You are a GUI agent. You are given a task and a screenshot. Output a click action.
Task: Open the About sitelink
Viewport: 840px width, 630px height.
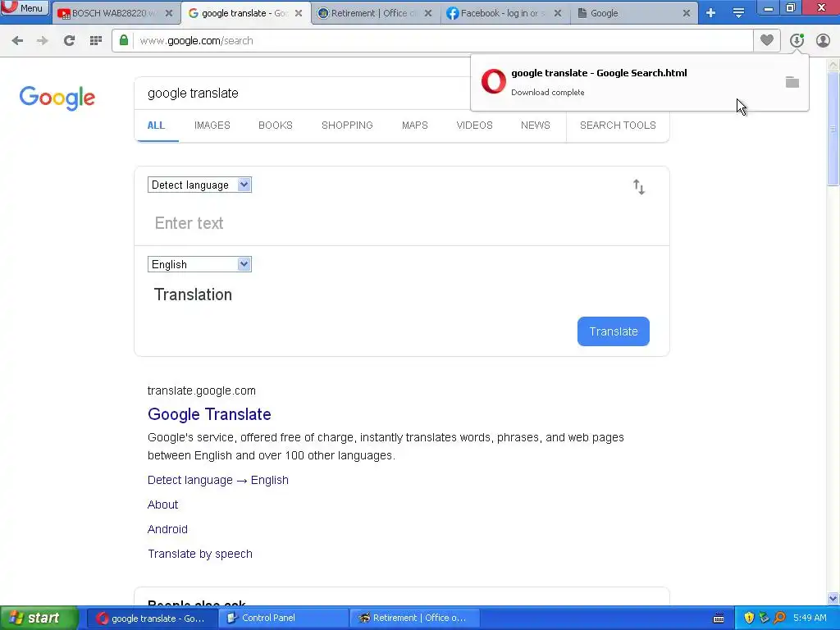coord(163,504)
